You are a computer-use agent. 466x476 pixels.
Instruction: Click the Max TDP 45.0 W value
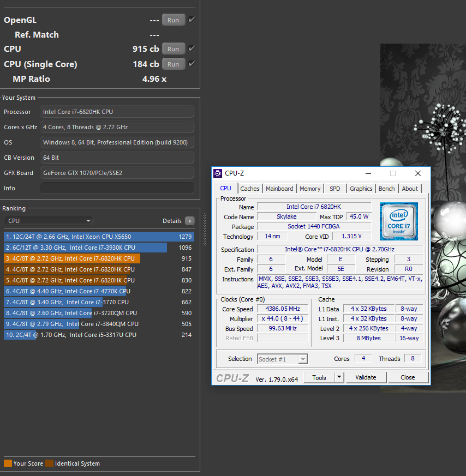[359, 216]
